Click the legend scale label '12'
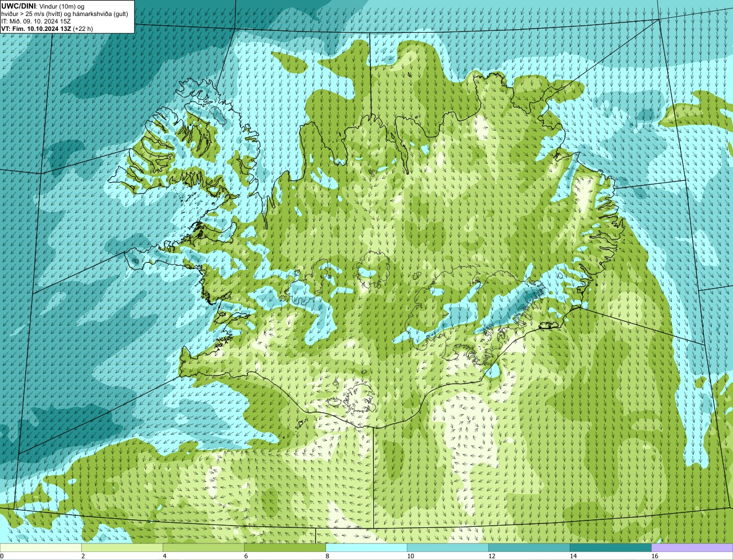 [491, 556]
